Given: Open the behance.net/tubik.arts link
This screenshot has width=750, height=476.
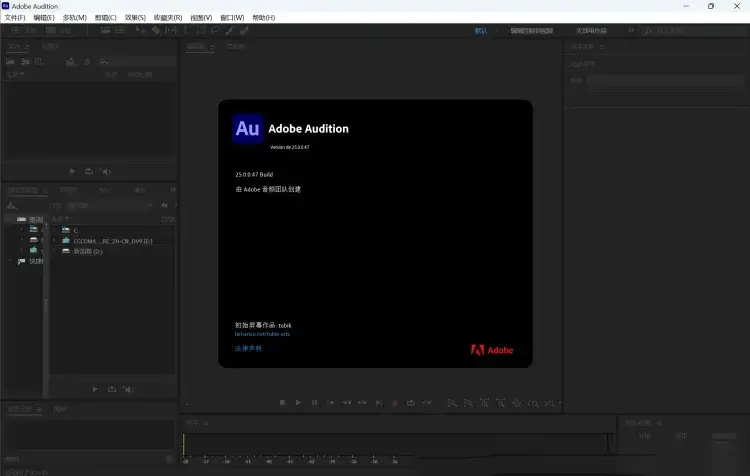Looking at the screenshot, I should tap(262, 333).
